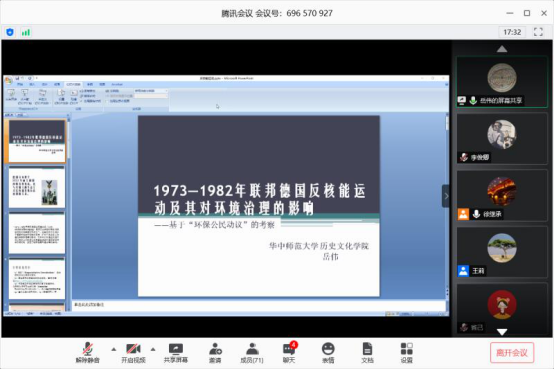Collapse the participant video sidebar chevron
The height and width of the screenshot is (369, 554).
click(x=446, y=196)
